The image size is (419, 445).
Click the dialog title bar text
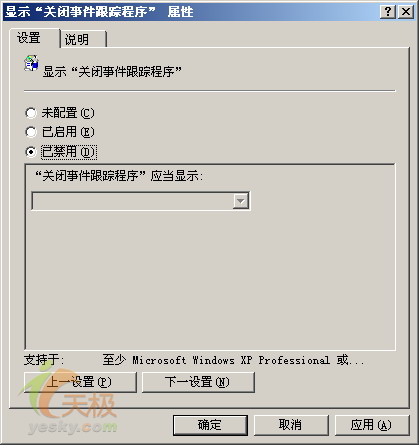(99, 12)
